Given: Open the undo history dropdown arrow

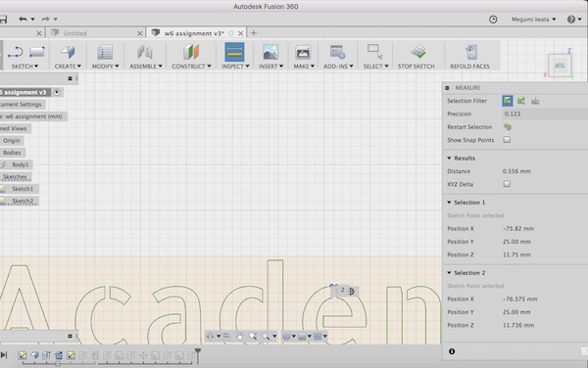Looking at the screenshot, I should click(32, 20).
